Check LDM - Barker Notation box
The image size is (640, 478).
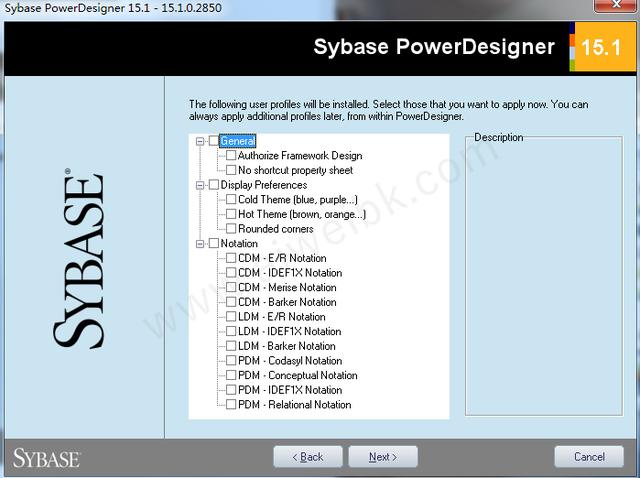231,346
